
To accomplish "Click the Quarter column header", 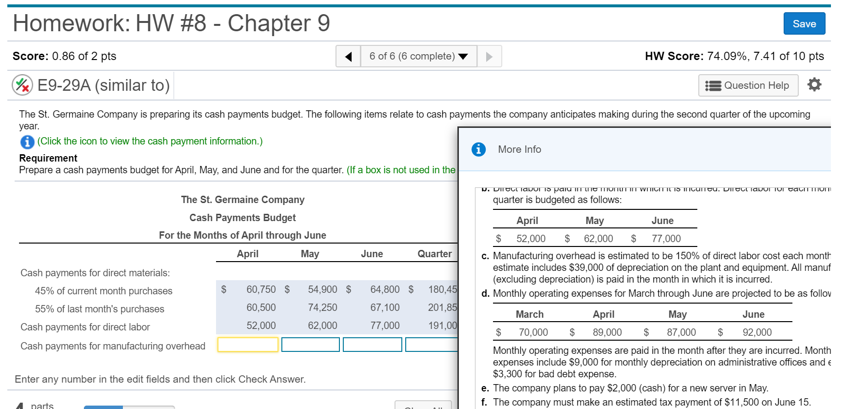I will pos(434,254).
